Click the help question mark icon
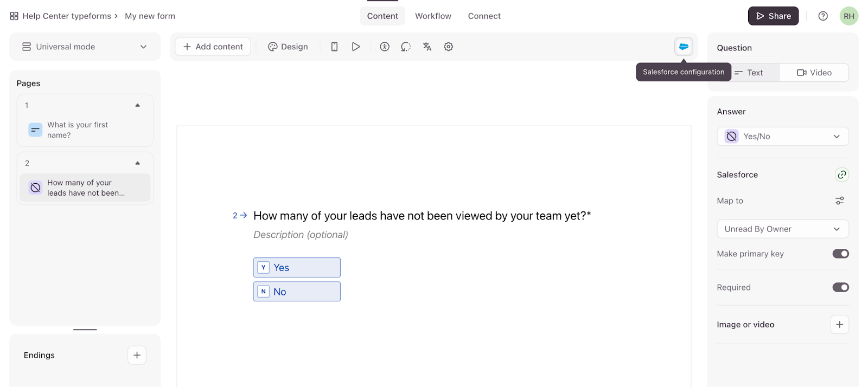Image resolution: width=868 pixels, height=387 pixels. (x=822, y=16)
